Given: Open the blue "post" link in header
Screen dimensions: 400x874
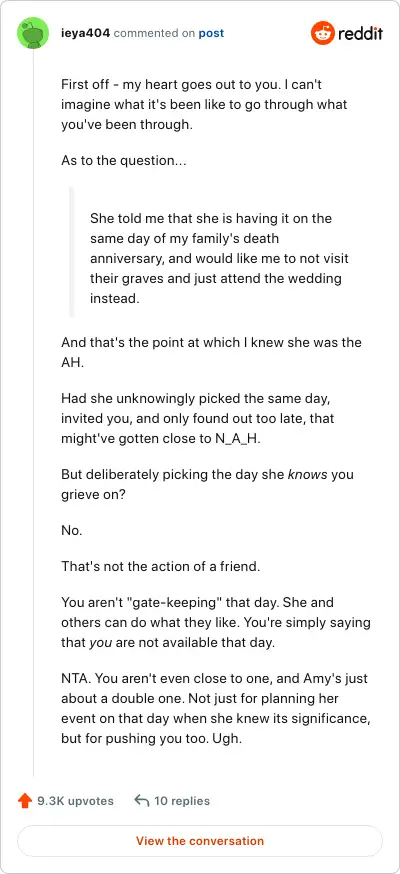Looking at the screenshot, I should click(x=211, y=33).
